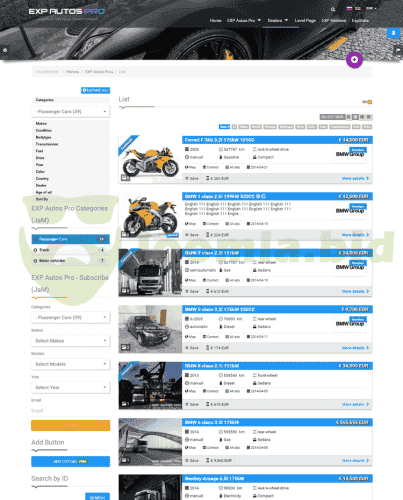
Task: Click photo count icon on Ferrari thumbnail
Action: [x=125, y=178]
